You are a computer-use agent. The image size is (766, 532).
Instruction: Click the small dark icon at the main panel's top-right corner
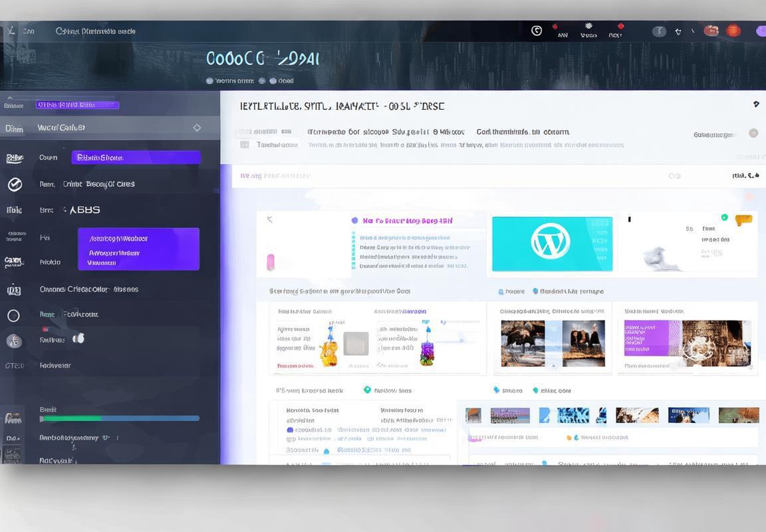coord(756,104)
